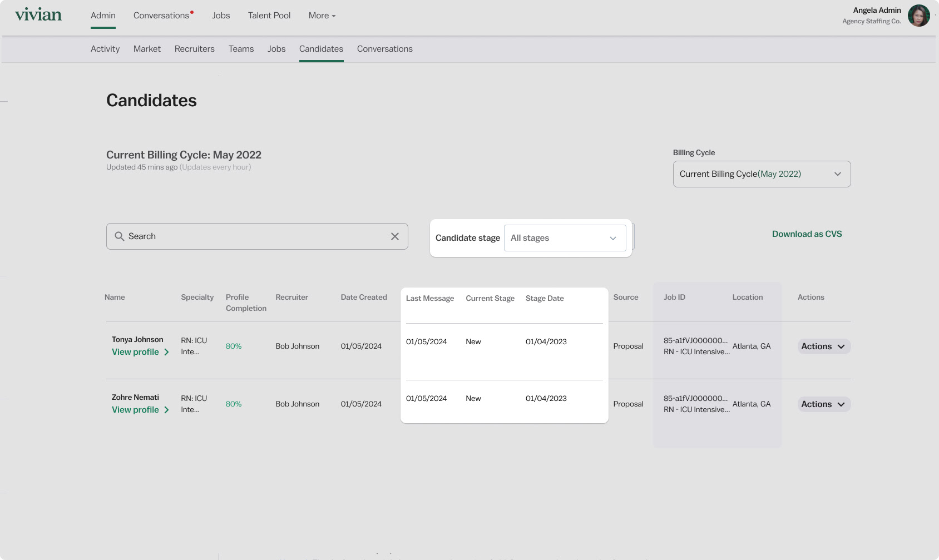Expand the More menu in top navigation

[x=322, y=16]
